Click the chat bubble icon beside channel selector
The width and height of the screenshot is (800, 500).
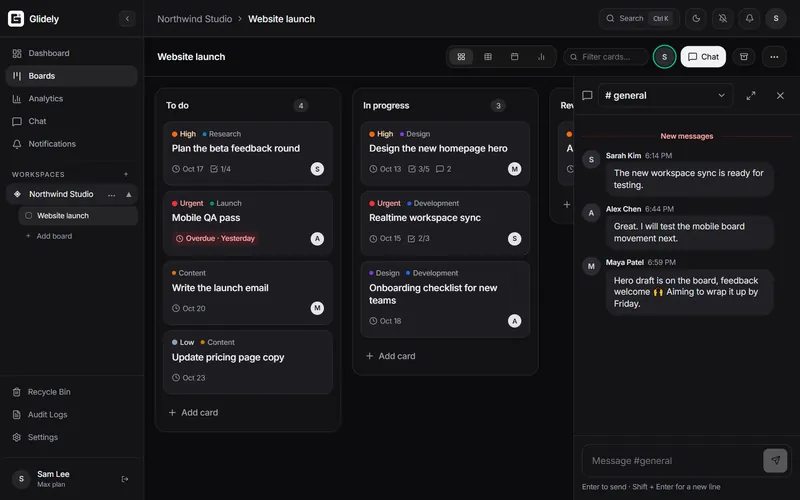click(x=587, y=95)
